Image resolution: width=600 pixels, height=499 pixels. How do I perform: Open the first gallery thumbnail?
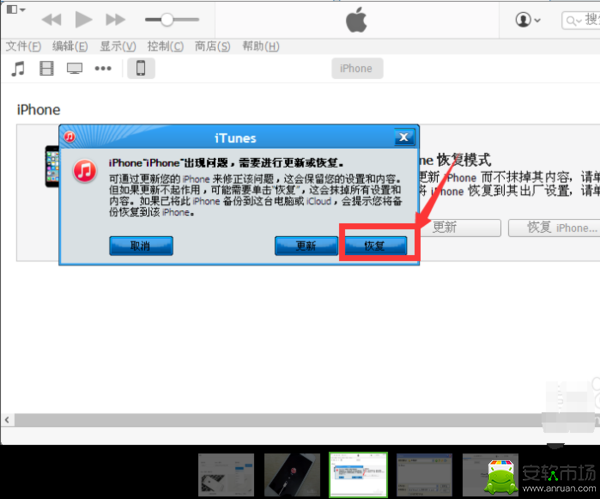(226, 475)
